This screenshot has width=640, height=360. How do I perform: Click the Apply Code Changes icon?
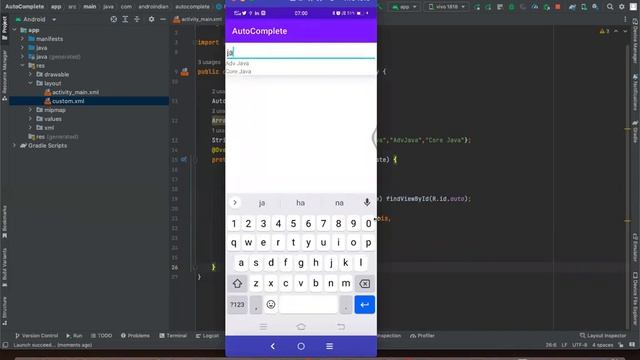[488, 7]
